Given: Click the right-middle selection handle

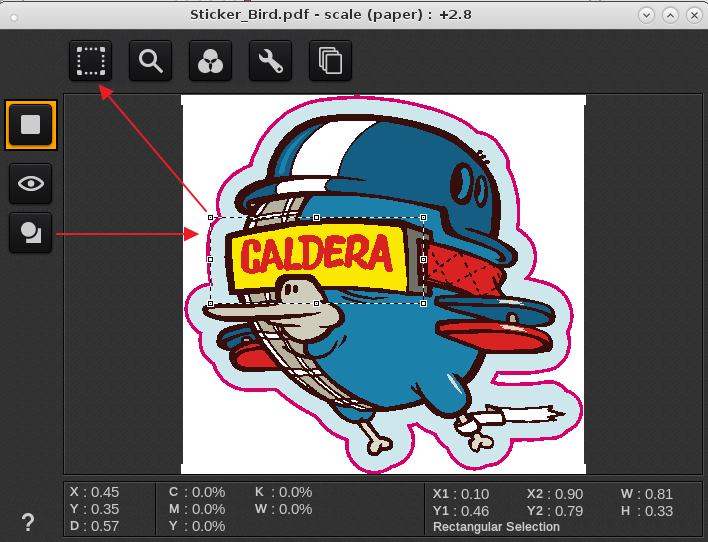Looking at the screenshot, I should 424,260.
